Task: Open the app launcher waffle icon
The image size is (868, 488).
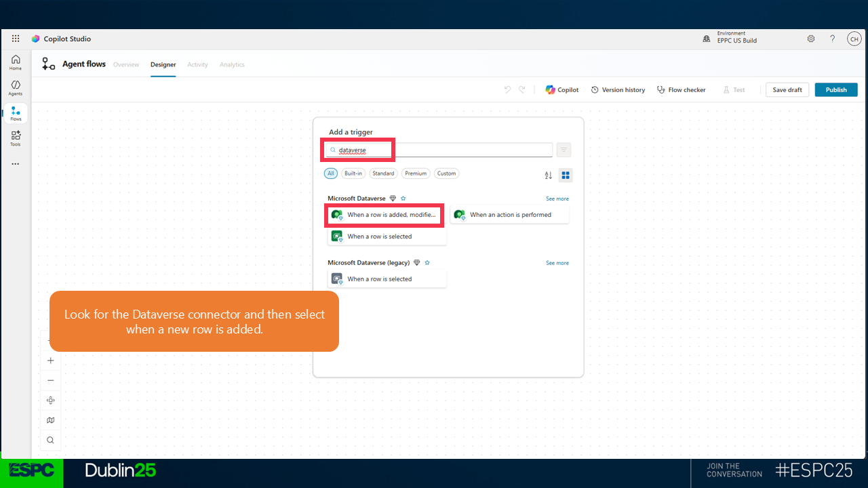Action: click(x=16, y=39)
